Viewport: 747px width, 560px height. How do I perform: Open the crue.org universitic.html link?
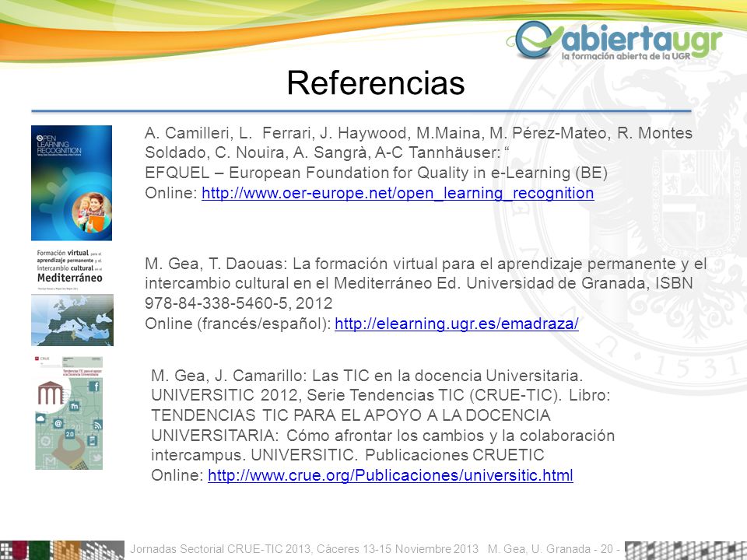point(390,475)
